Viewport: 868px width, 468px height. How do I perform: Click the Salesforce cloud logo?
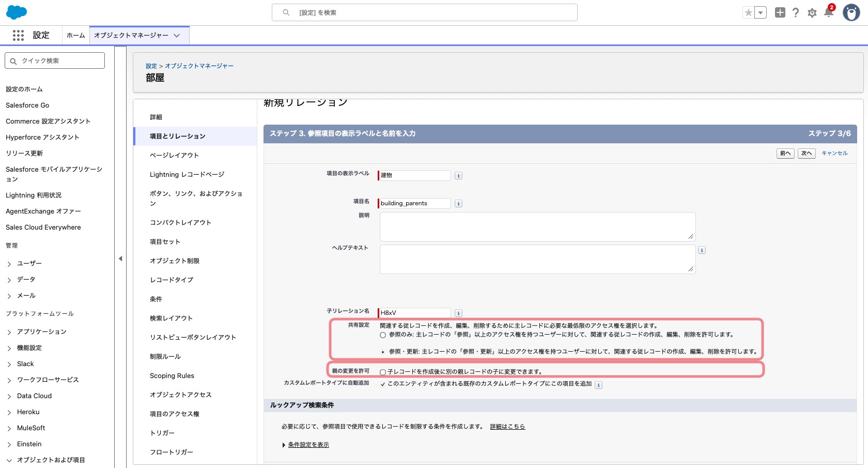(17, 12)
